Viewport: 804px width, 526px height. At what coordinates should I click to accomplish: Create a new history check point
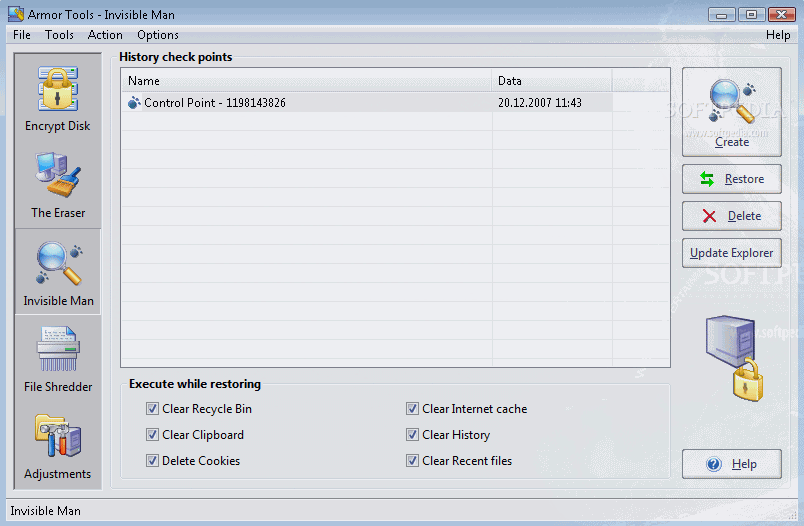(x=732, y=112)
